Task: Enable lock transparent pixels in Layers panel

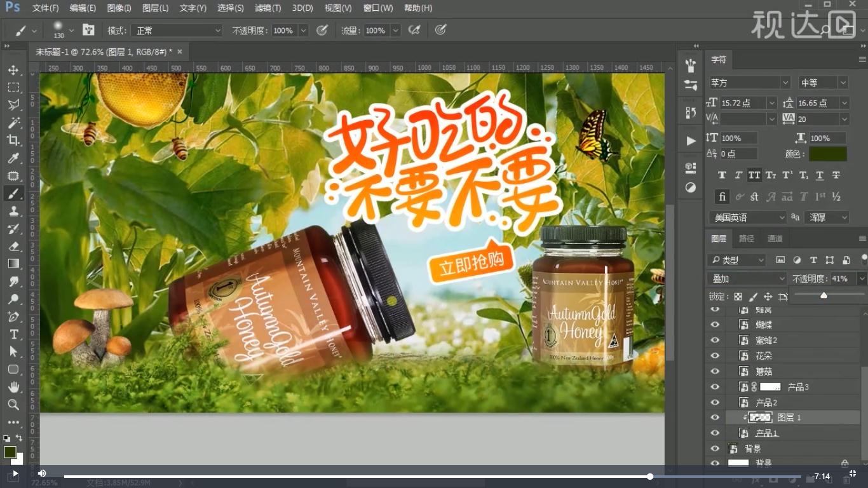Action: 738,297
